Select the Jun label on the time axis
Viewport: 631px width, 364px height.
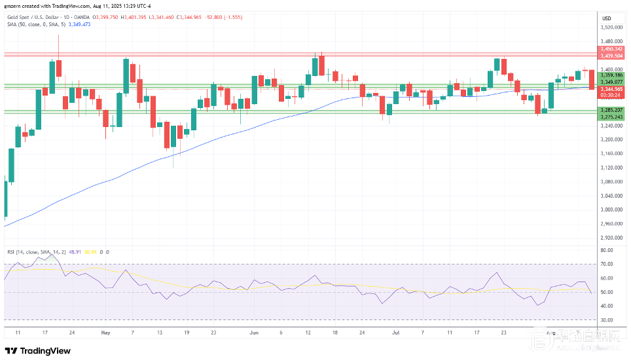[x=254, y=333]
